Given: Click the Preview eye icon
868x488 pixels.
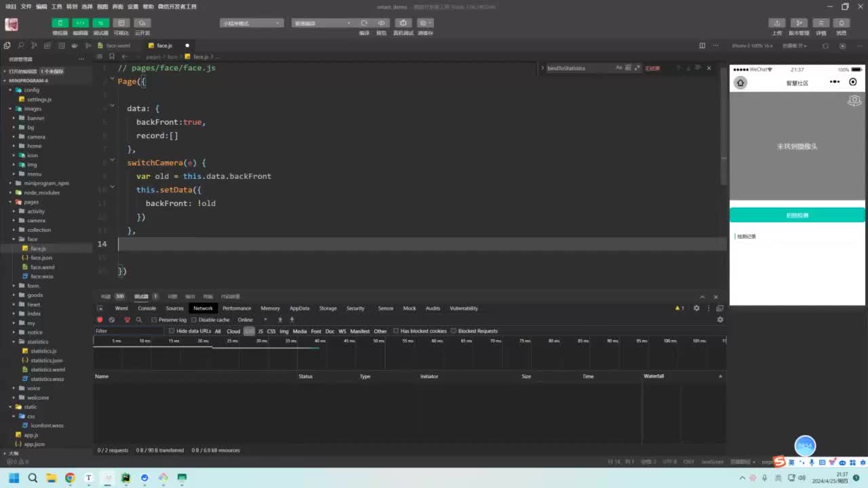Looking at the screenshot, I should pos(382,23).
